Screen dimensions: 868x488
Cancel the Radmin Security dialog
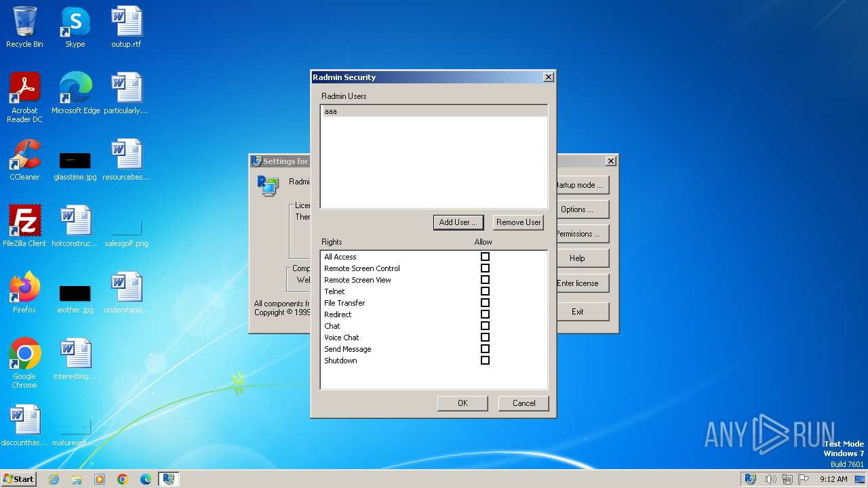[x=524, y=403]
